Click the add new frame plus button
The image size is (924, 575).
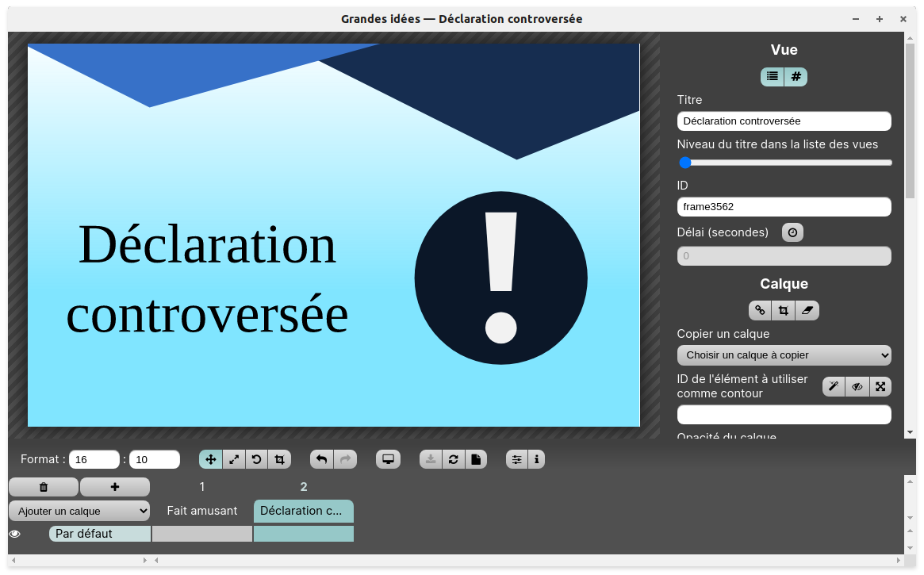click(x=115, y=487)
